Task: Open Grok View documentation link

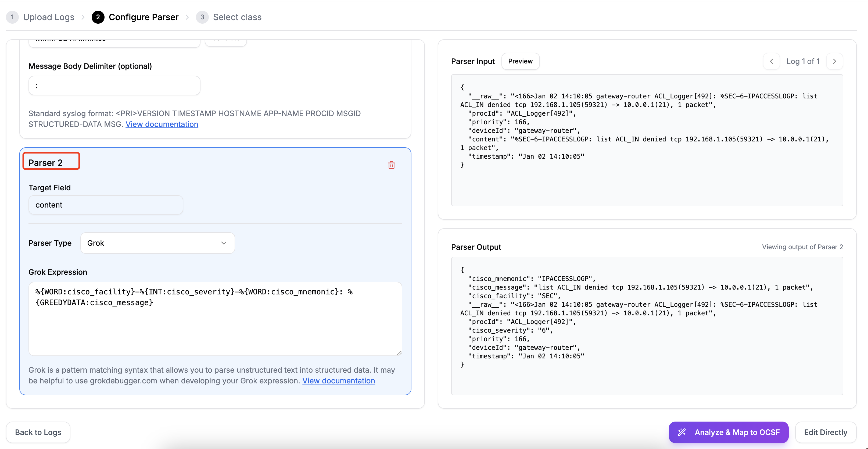Action: tap(338, 380)
